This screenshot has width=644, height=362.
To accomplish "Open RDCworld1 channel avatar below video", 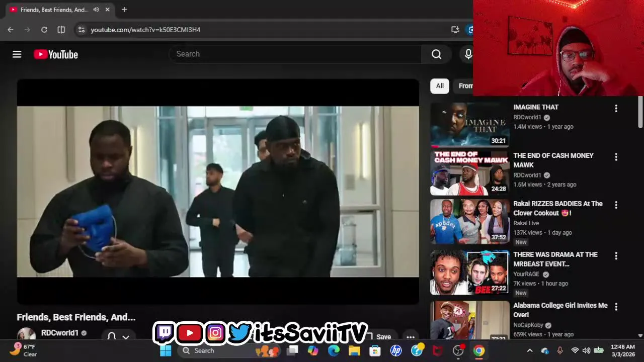I will coord(26,334).
